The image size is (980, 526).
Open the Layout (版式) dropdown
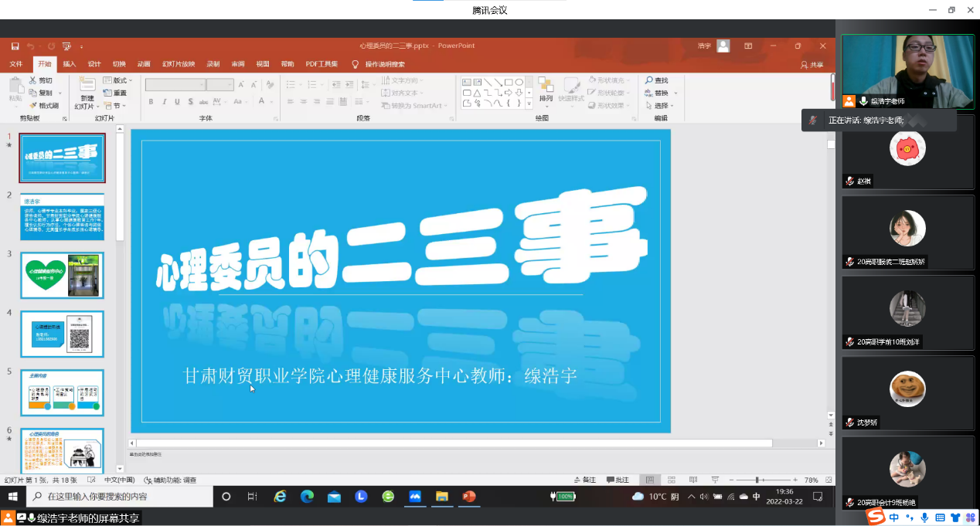[118, 80]
